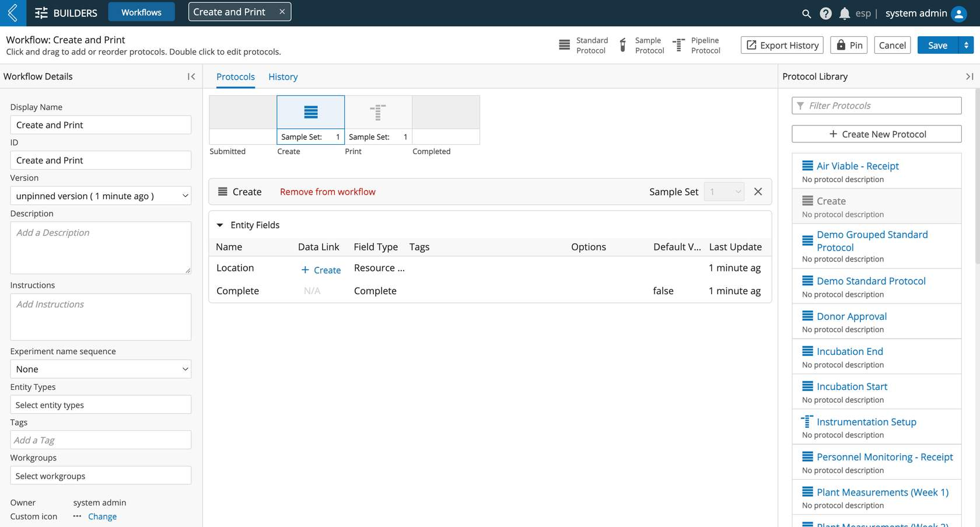Collapse the Entity Fields section
Viewport: 980px width, 527px height.
220,225
